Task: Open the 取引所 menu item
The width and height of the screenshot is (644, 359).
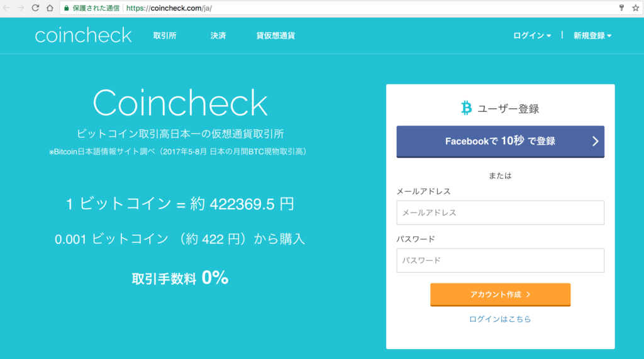Action: (165, 36)
